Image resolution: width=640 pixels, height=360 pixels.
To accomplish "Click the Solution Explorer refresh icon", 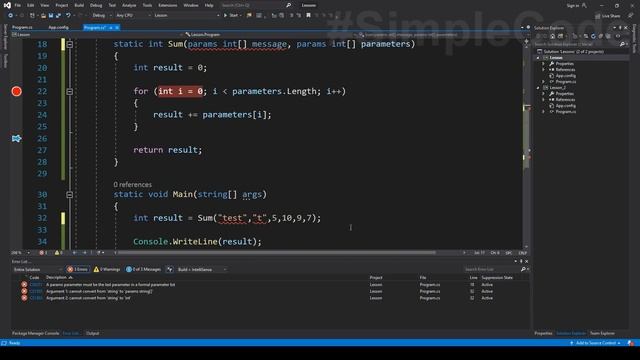I will [593, 36].
